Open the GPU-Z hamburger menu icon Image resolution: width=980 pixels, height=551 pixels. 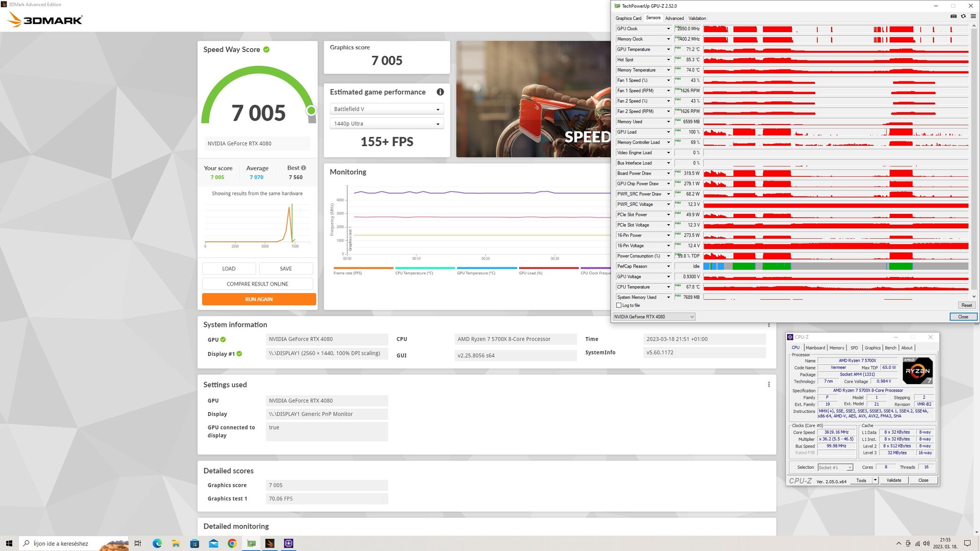pos(973,16)
